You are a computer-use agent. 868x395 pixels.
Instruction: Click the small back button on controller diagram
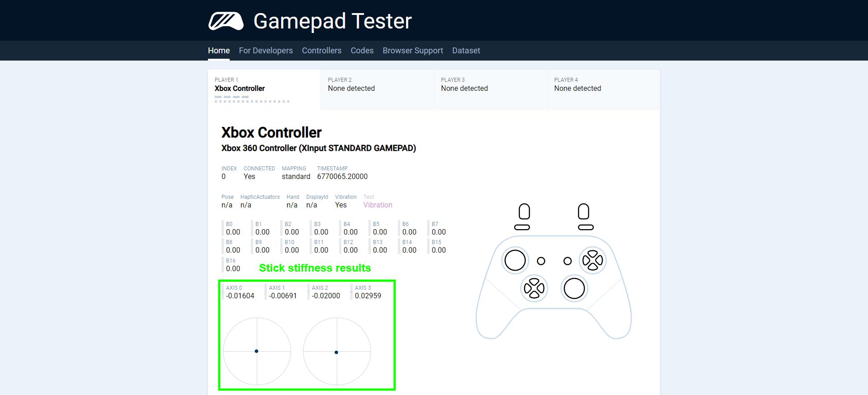pos(541,261)
